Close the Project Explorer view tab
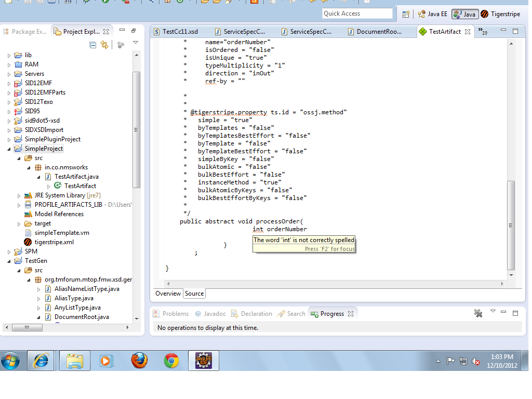Image resolution: width=532 pixels, height=399 pixels. click(x=106, y=32)
